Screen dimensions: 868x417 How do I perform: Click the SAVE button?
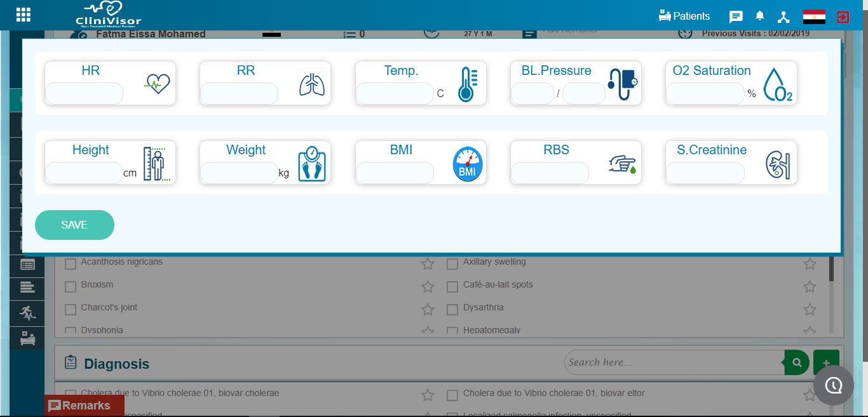(x=74, y=225)
